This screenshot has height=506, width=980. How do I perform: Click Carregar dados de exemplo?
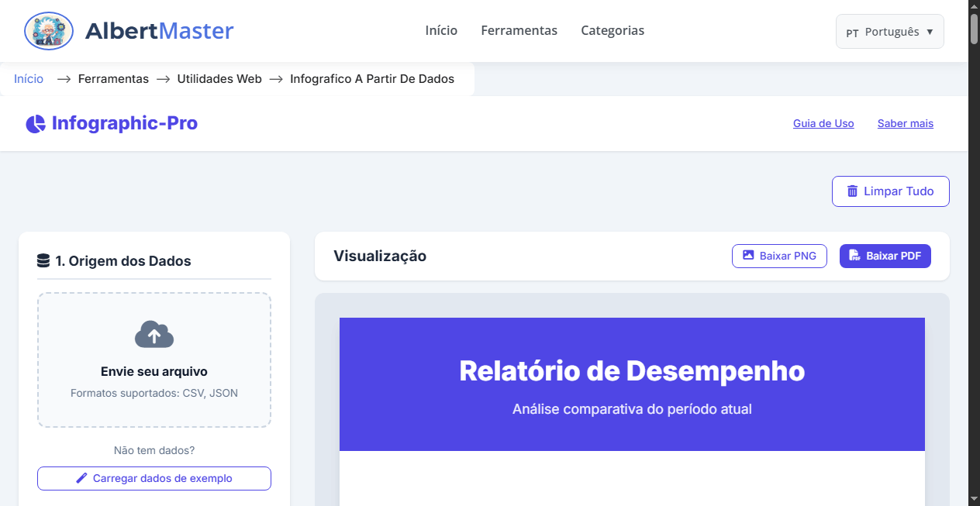pos(154,478)
